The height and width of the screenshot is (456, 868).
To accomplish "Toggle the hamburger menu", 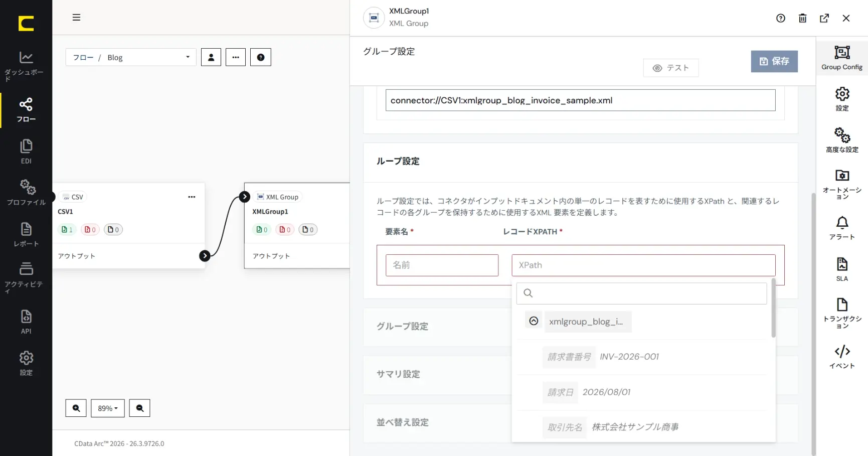I will [76, 18].
